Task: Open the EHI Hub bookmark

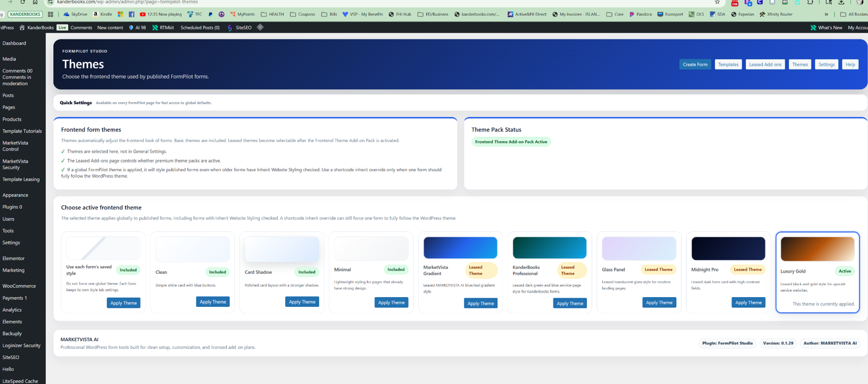Action: coord(400,14)
